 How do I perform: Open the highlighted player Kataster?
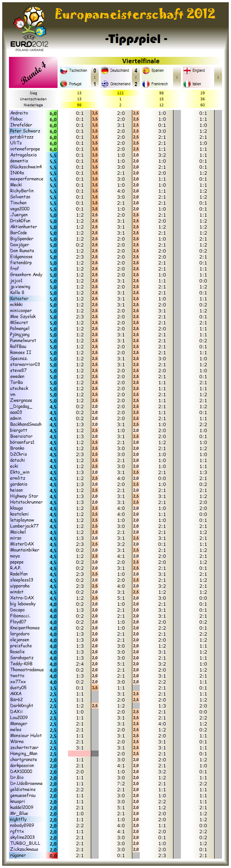tap(19, 299)
